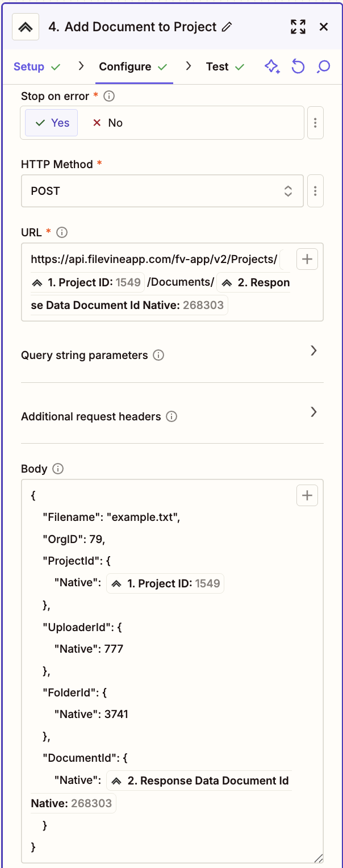Switch to the Setup tab
343x868 pixels.
[x=29, y=66]
